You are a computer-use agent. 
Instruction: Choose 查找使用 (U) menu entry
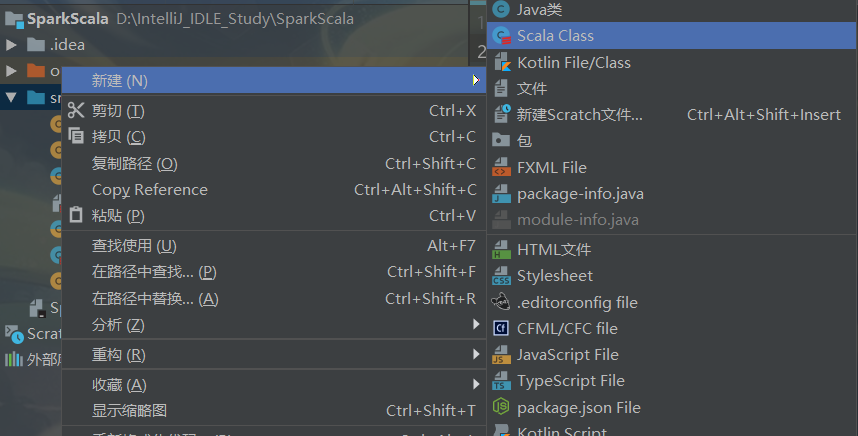coord(274,246)
